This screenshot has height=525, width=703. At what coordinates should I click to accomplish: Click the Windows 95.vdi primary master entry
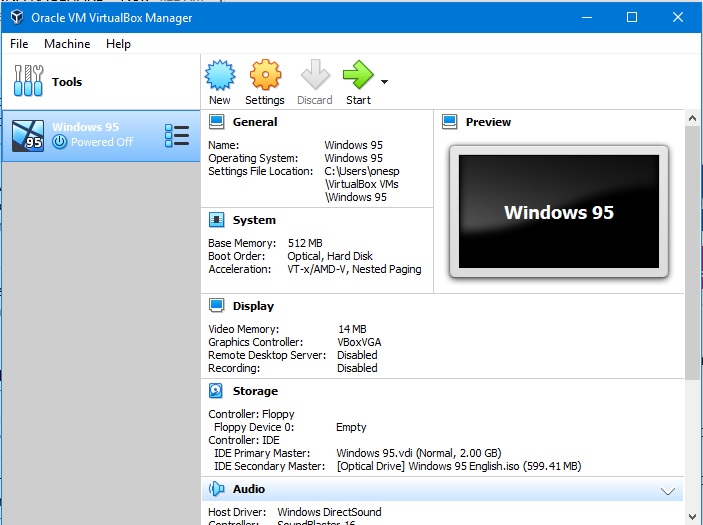click(419, 453)
